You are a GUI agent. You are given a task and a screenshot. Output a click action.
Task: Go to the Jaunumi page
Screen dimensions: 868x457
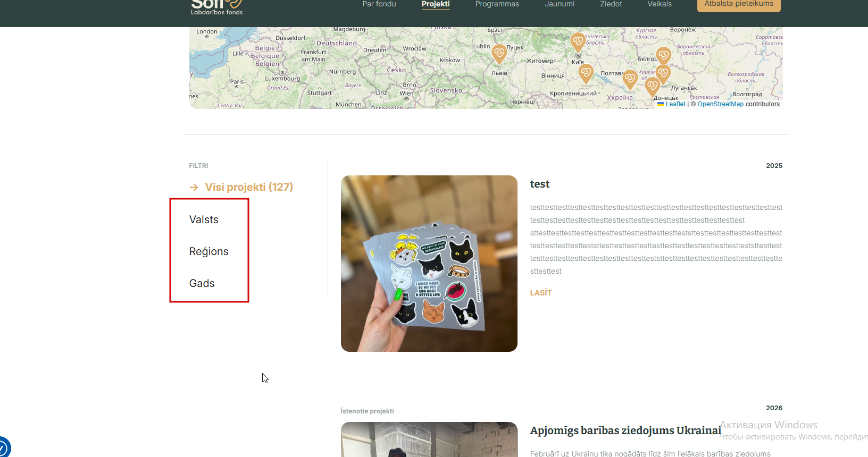pos(560,4)
